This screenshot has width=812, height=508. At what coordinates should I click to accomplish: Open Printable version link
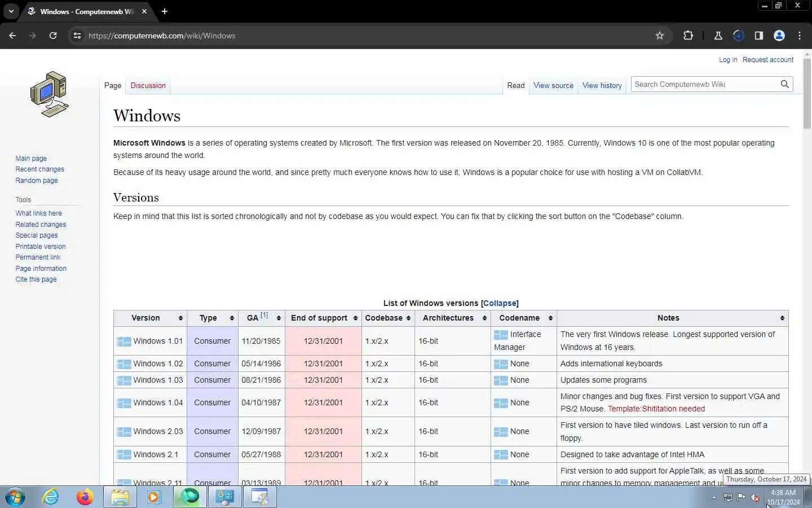click(41, 247)
